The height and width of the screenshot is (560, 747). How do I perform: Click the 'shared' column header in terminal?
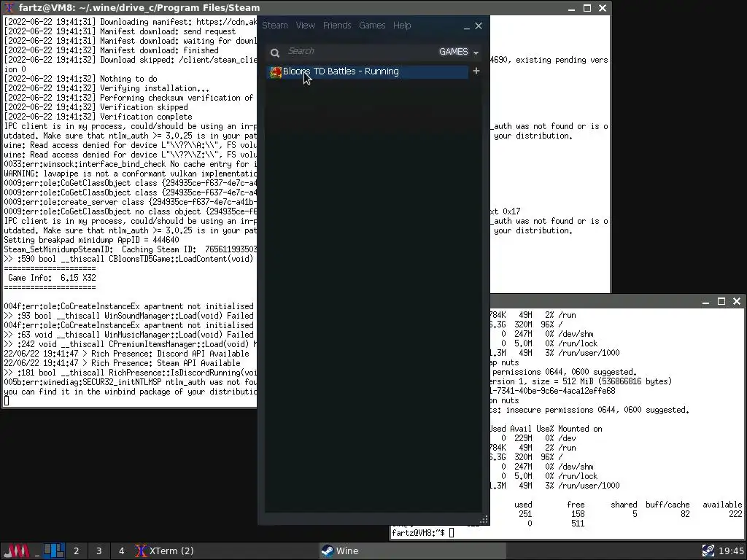coord(624,505)
